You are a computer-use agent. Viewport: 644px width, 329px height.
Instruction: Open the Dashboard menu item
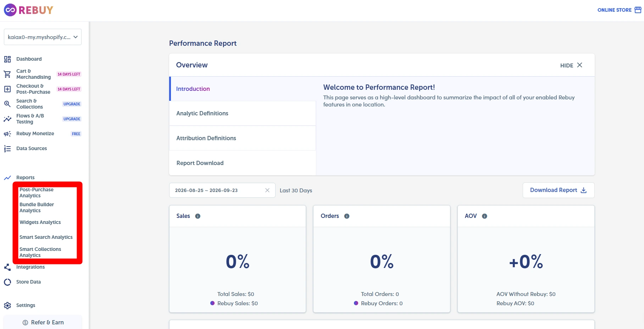coord(29,59)
